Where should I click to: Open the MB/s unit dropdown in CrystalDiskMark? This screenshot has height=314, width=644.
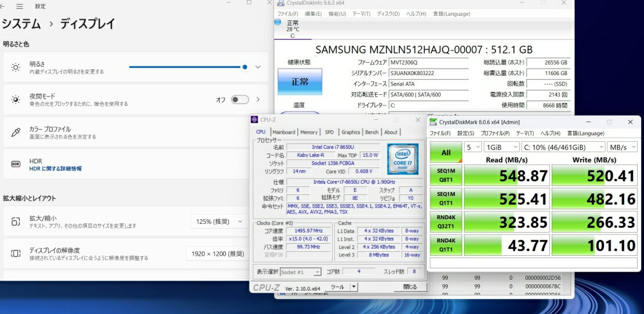click(622, 147)
